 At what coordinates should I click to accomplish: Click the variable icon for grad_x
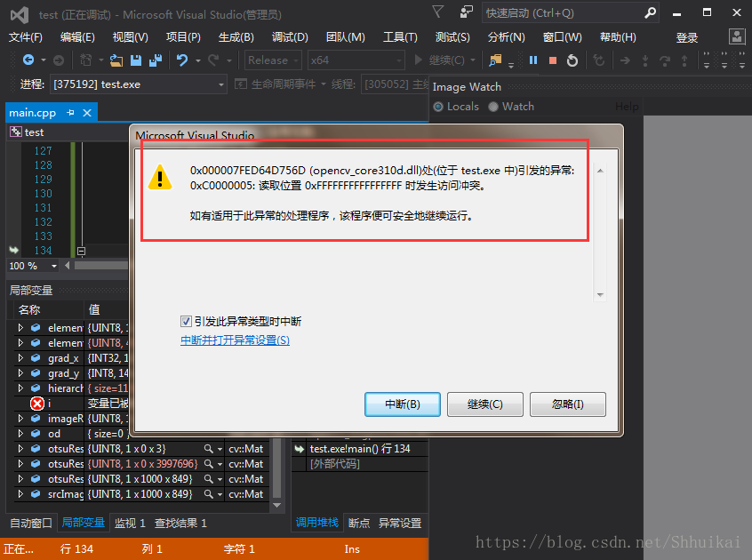(36, 357)
